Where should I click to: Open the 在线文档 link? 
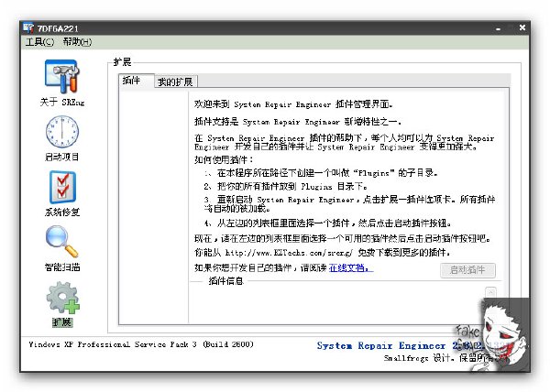pos(350,268)
